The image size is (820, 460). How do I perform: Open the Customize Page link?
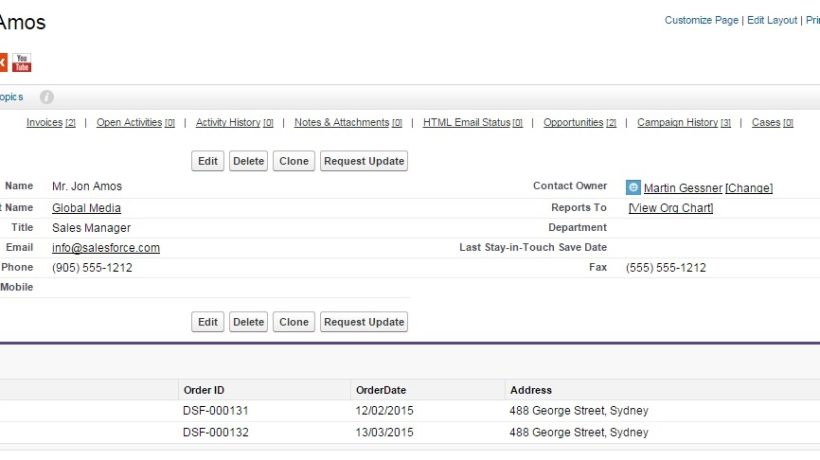pos(701,20)
